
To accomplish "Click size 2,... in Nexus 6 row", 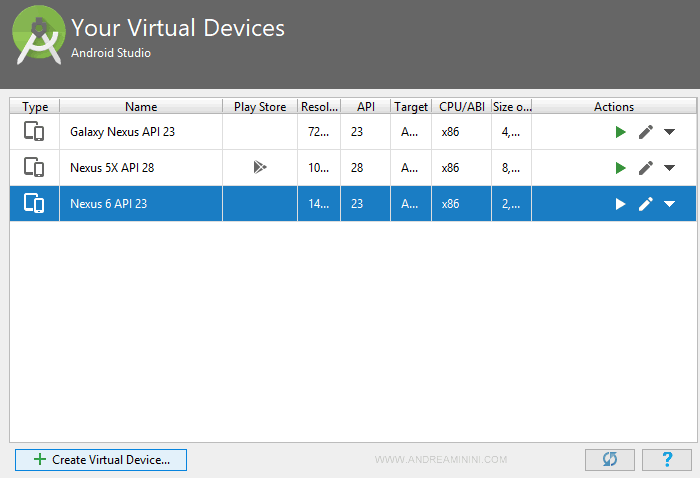I will tap(511, 204).
